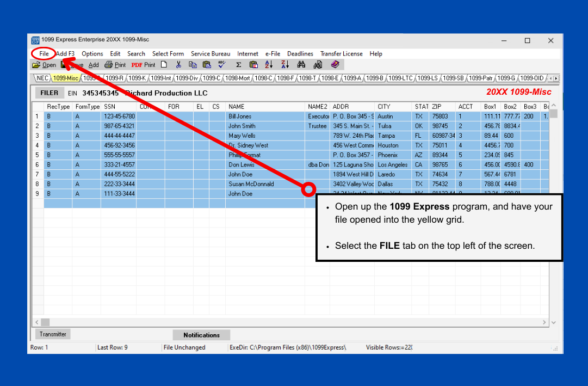Image resolution: width=588 pixels, height=386 pixels.
Task: Switch to the 1099-Int form tab
Action: pos(160,78)
